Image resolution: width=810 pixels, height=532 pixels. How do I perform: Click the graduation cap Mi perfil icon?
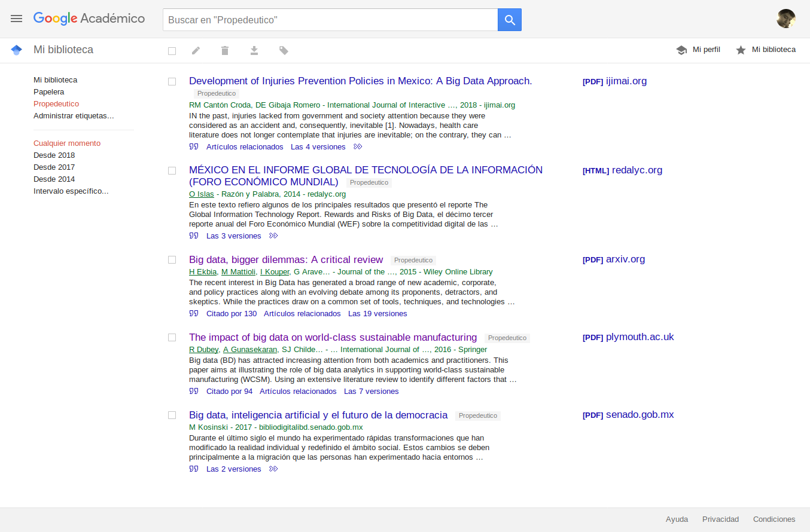(681, 50)
